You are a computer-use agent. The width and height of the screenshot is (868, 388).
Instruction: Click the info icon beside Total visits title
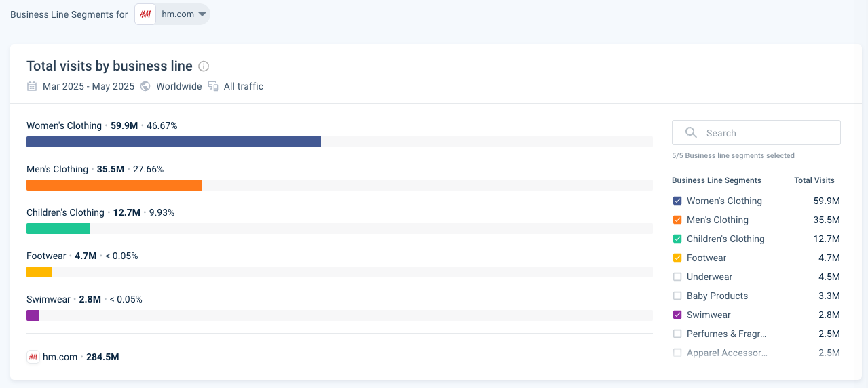[204, 66]
